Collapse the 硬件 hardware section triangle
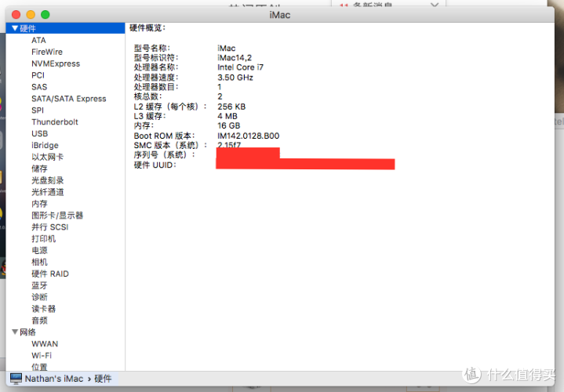This screenshot has height=392, width=564. 15,28
